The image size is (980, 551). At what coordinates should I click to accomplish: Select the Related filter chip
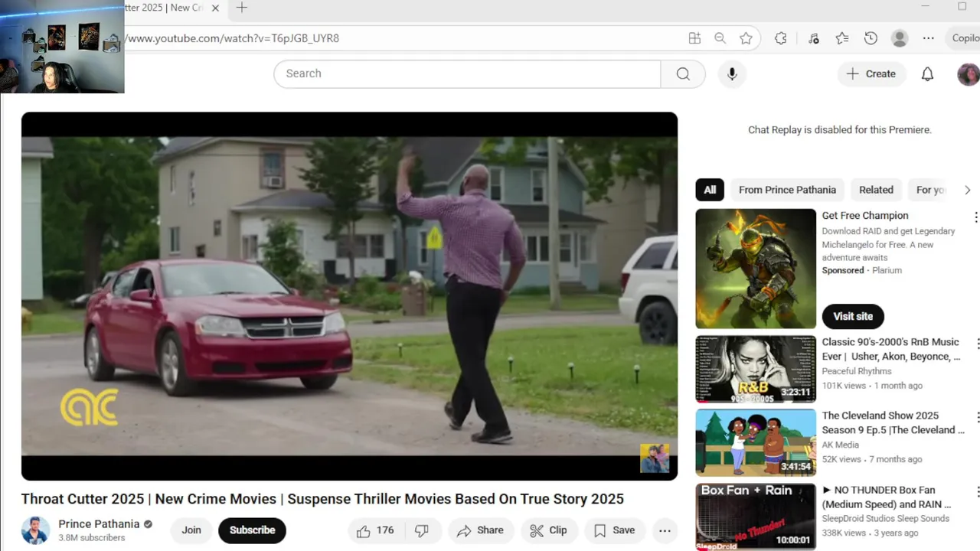[x=876, y=190]
